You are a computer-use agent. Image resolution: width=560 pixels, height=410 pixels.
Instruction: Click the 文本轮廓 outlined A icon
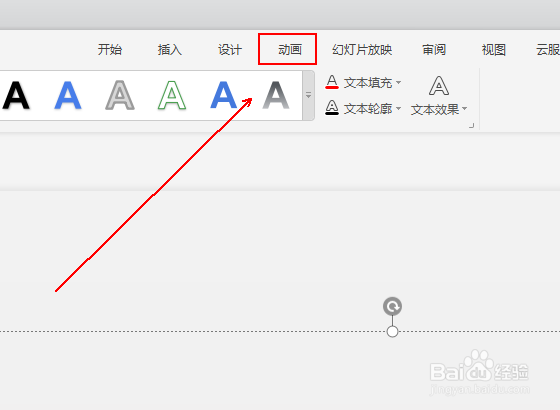(332, 108)
